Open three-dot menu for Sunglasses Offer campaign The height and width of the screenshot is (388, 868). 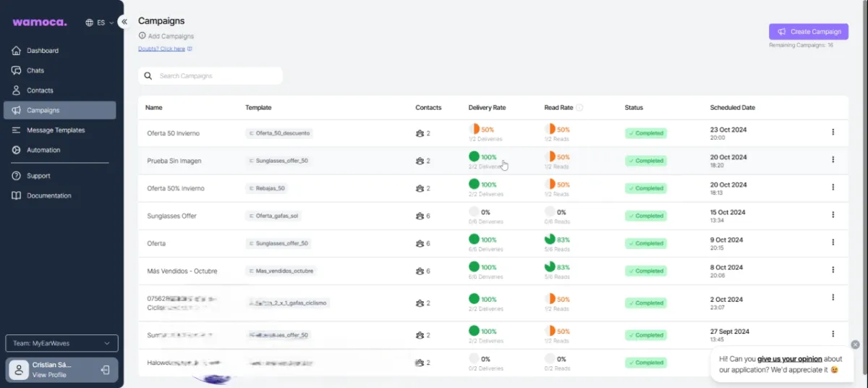(833, 215)
